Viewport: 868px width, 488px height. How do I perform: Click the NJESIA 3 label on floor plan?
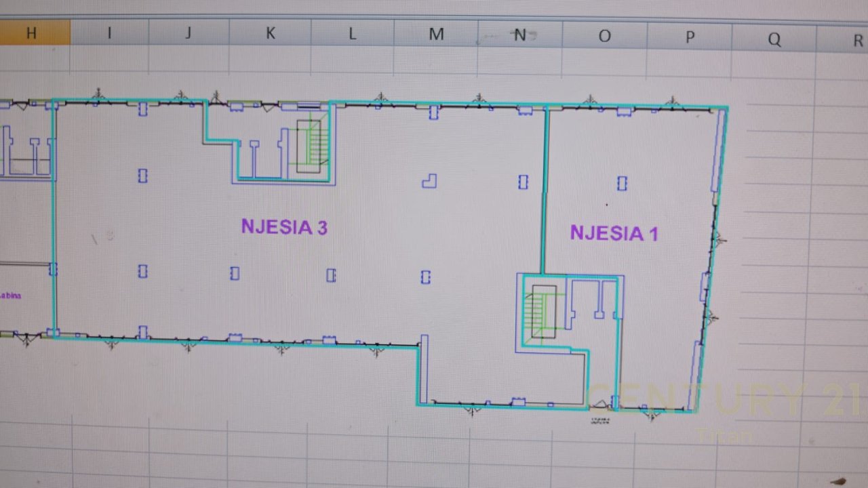click(x=284, y=227)
